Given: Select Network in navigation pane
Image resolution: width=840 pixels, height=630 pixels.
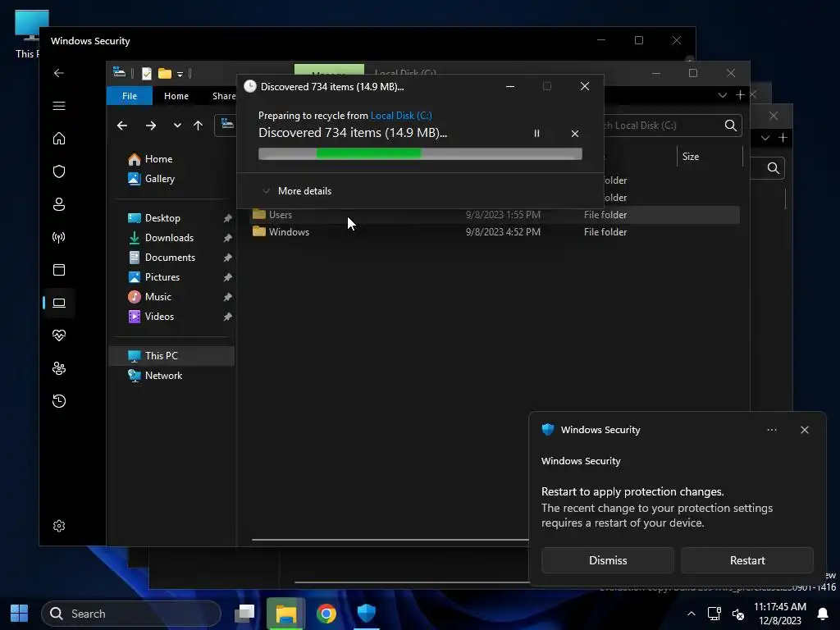Looking at the screenshot, I should click(163, 376).
